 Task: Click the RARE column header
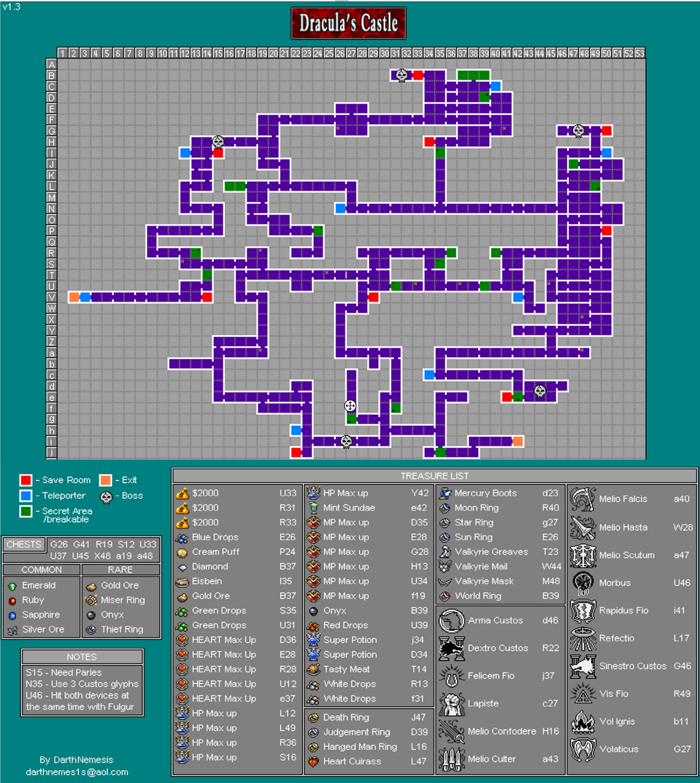pyautogui.click(x=120, y=570)
